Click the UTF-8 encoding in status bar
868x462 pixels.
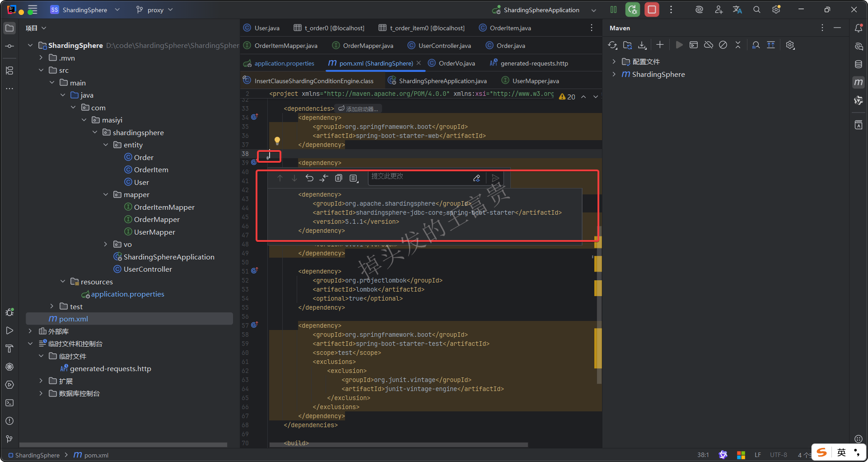pos(779,455)
